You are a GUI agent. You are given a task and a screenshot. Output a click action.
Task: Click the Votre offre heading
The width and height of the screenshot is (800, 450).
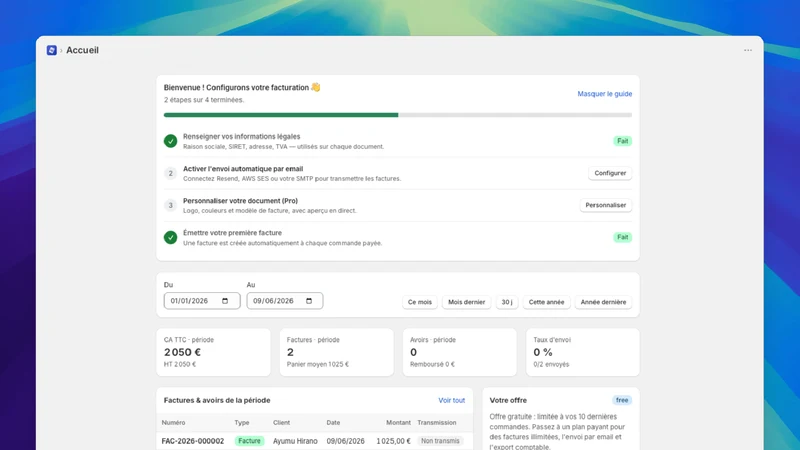pyautogui.click(x=508, y=401)
